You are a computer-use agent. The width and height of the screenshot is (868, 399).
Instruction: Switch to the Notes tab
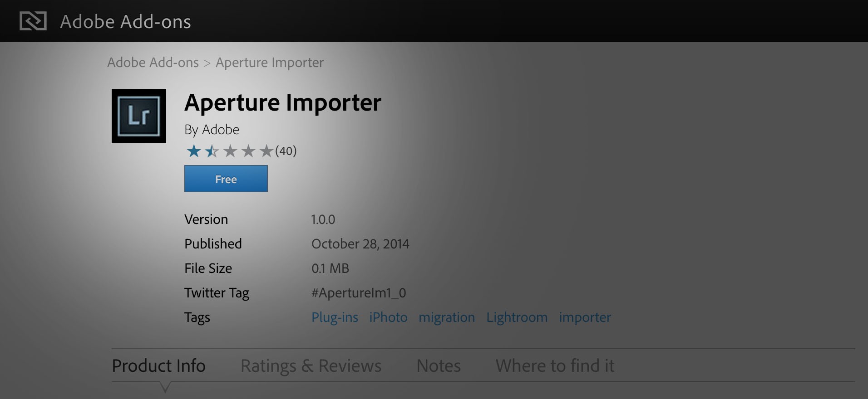tap(438, 365)
